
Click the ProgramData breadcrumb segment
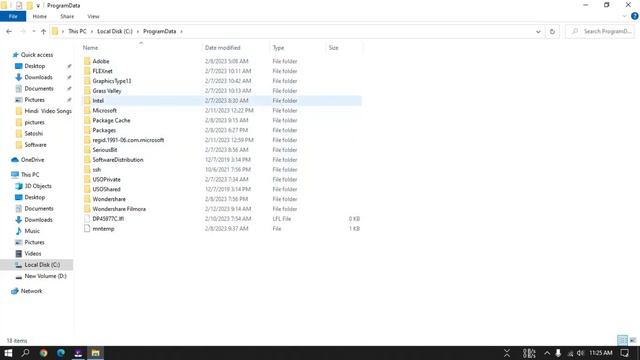point(160,31)
